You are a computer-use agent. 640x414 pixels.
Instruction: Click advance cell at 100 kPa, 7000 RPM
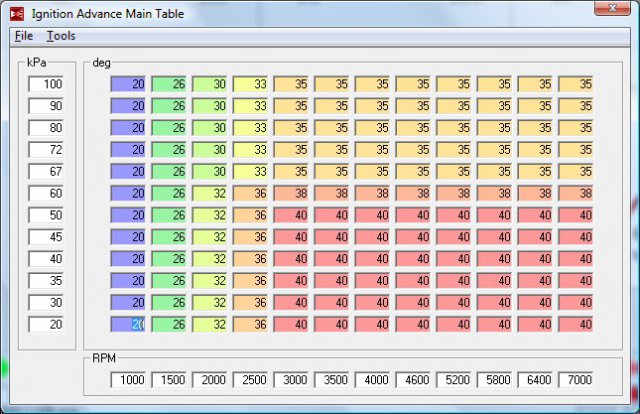coord(577,84)
